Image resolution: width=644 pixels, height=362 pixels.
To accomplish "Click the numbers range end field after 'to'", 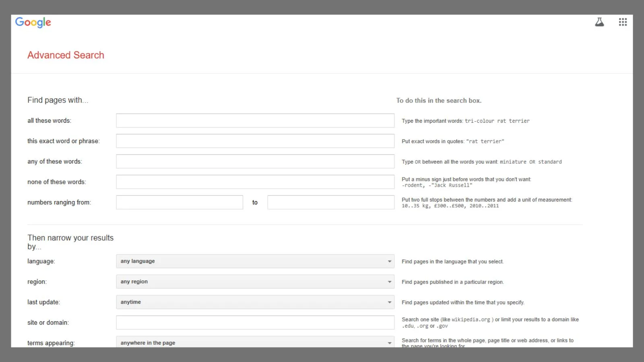I will 331,202.
